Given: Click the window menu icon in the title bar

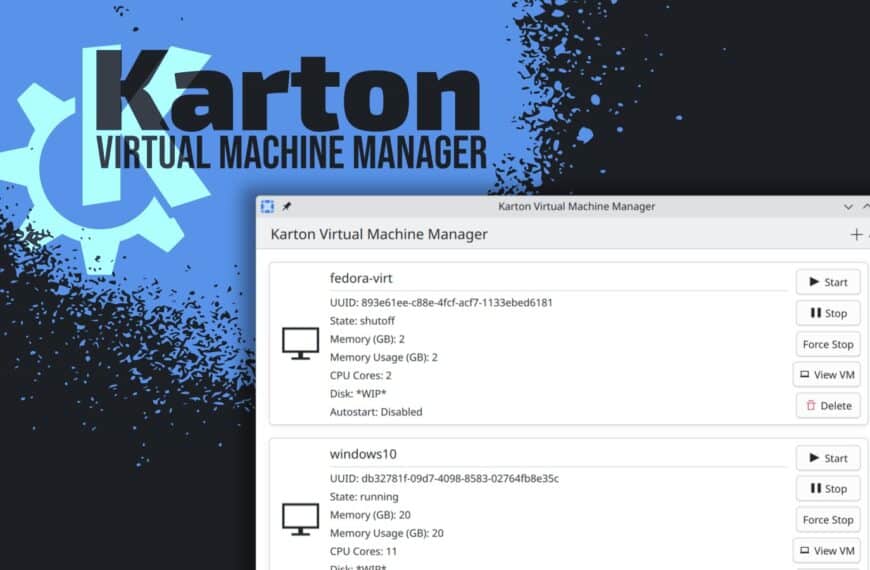Looking at the screenshot, I should pos(267,206).
